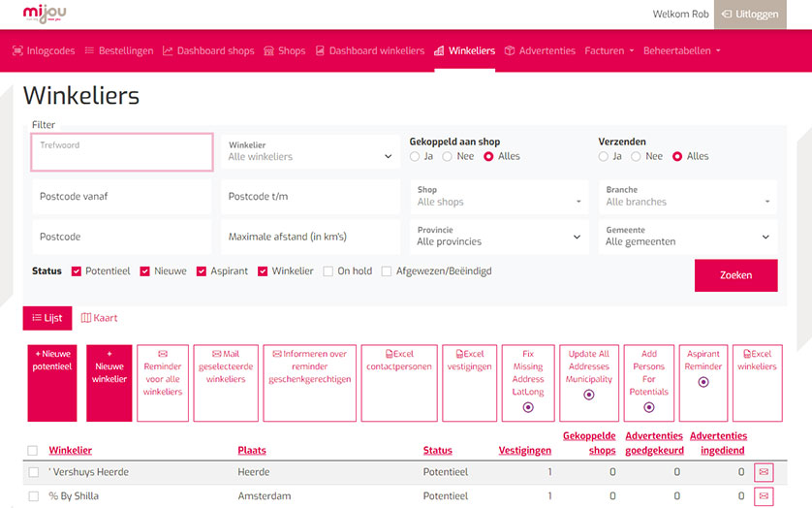
Task: Uncheck the Potentieel status checkbox
Action: click(77, 271)
